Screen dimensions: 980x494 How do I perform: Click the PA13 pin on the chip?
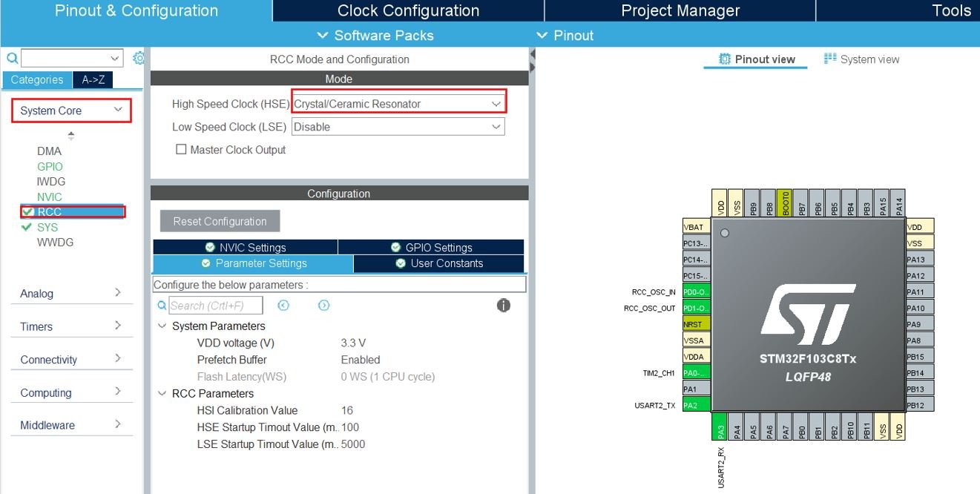(x=920, y=260)
